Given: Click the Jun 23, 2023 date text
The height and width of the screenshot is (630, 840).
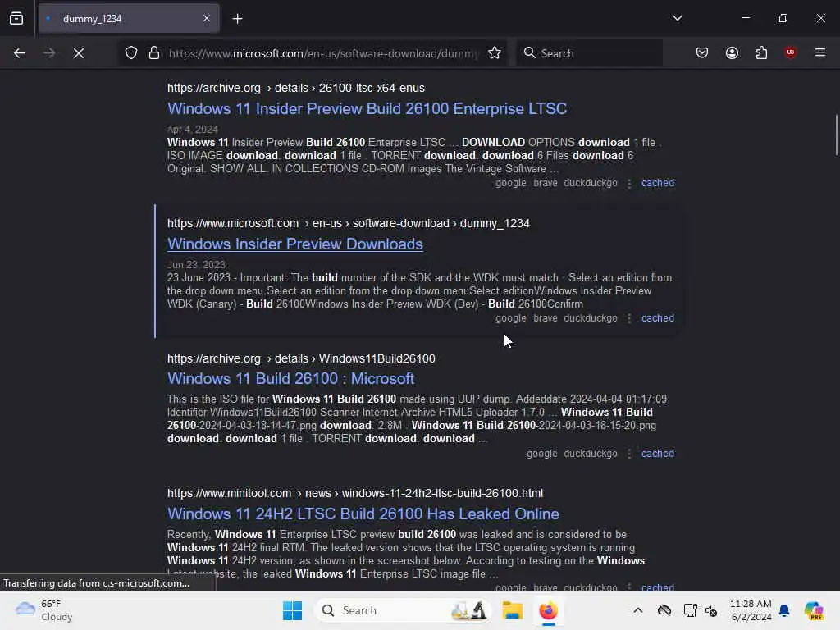Looking at the screenshot, I should click(x=196, y=265).
